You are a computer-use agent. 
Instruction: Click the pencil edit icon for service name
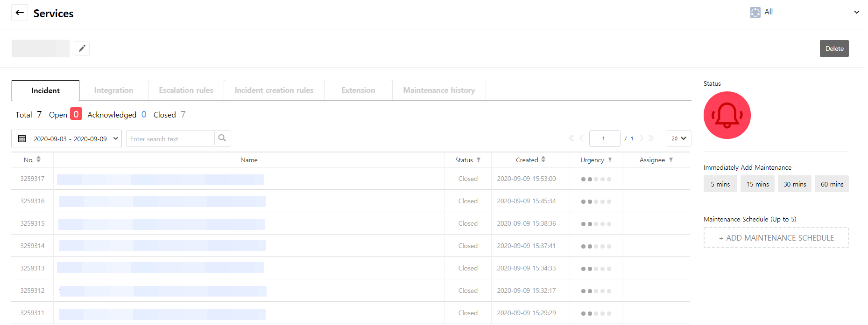[x=82, y=48]
